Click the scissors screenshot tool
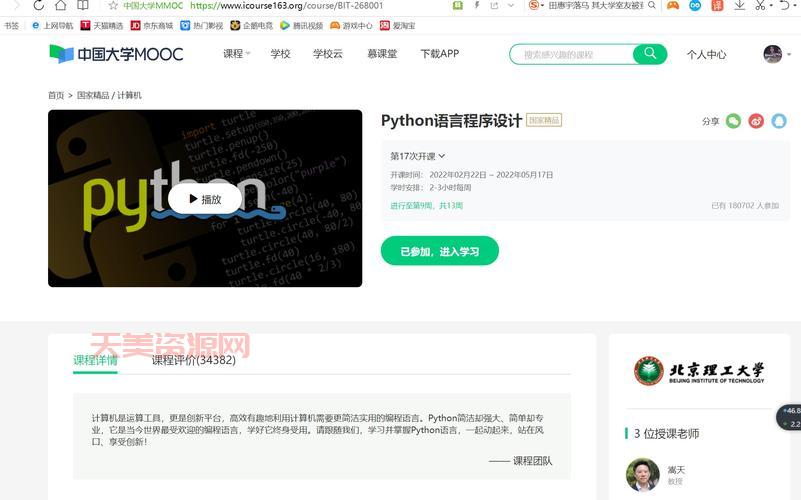Viewport: 801px width, 500px height. pos(761,6)
